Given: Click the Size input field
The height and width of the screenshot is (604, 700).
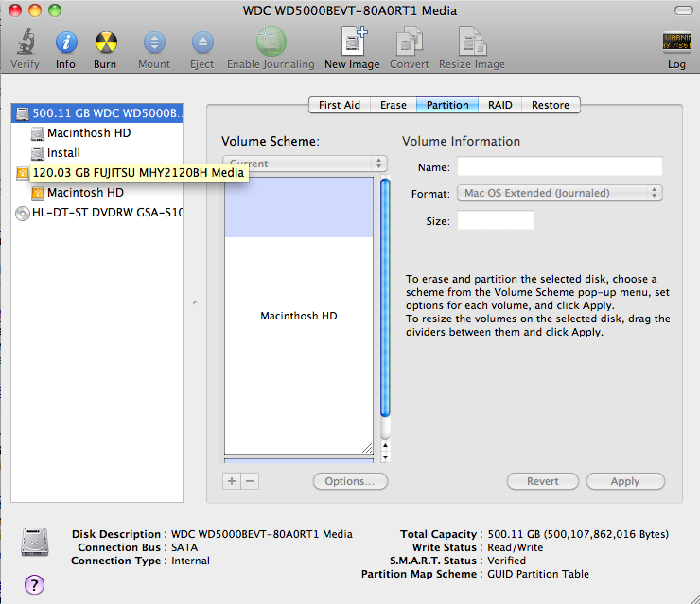Looking at the screenshot, I should tap(496, 220).
